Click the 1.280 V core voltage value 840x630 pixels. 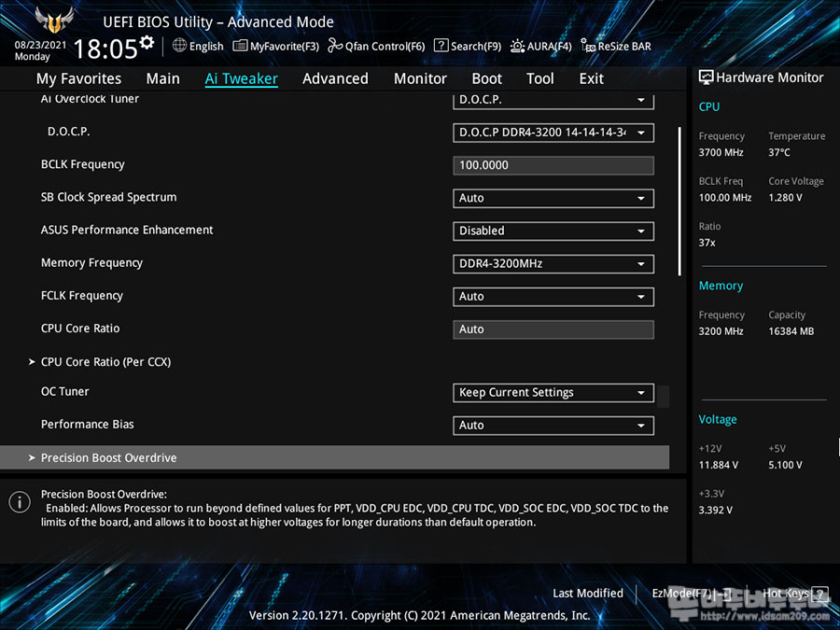[x=785, y=198]
